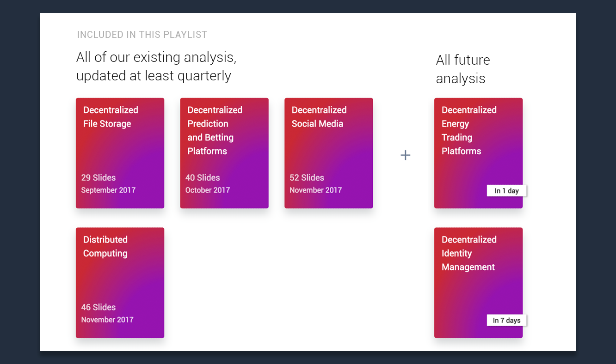Click the plus icon between card groups
Viewport: 616px width, 364px height.
click(405, 155)
